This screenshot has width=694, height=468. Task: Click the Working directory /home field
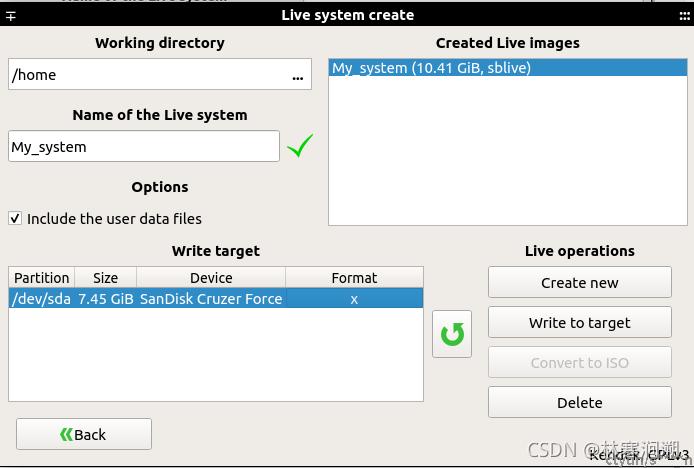[160, 74]
